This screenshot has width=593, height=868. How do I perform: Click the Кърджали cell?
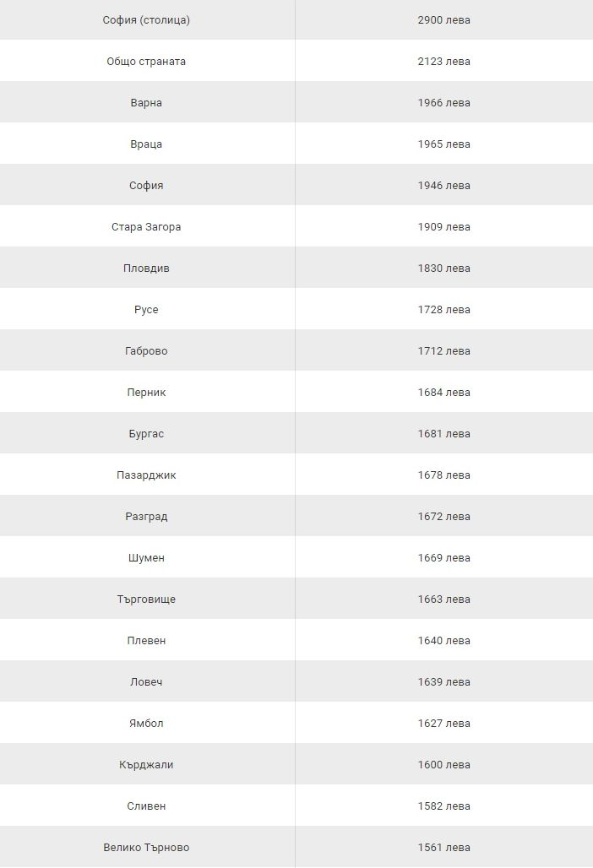pos(146,764)
